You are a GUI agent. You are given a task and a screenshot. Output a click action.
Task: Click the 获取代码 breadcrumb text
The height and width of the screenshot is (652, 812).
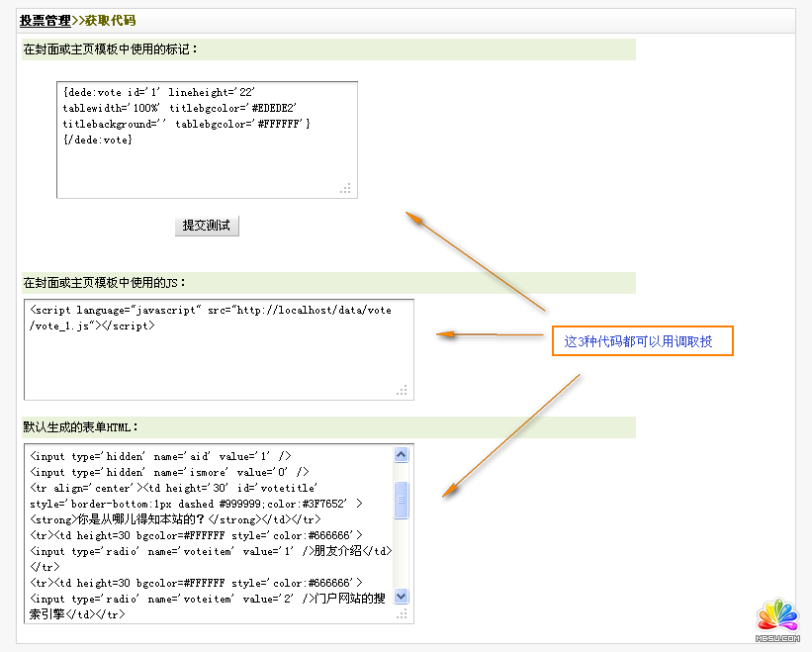pos(110,20)
